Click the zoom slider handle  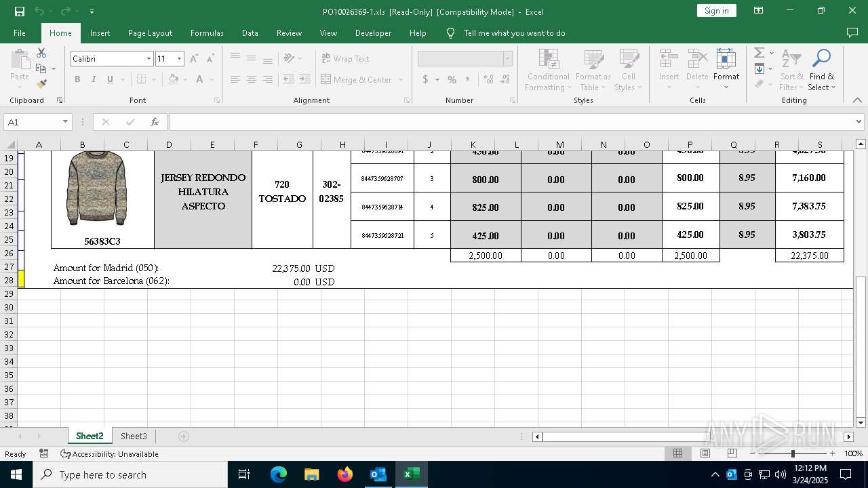793,453
